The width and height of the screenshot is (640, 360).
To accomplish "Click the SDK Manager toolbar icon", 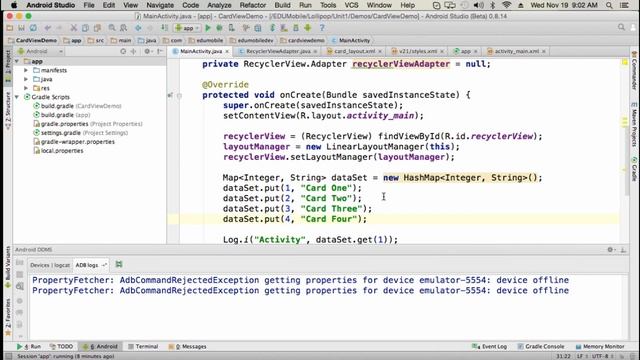I will click(x=296, y=28).
